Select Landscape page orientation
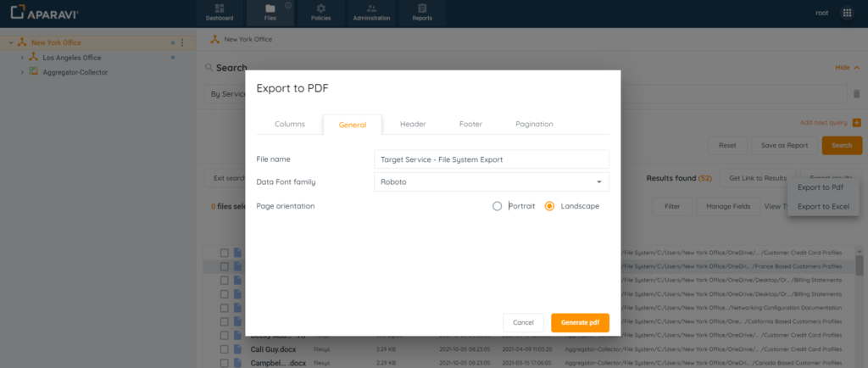 click(549, 206)
